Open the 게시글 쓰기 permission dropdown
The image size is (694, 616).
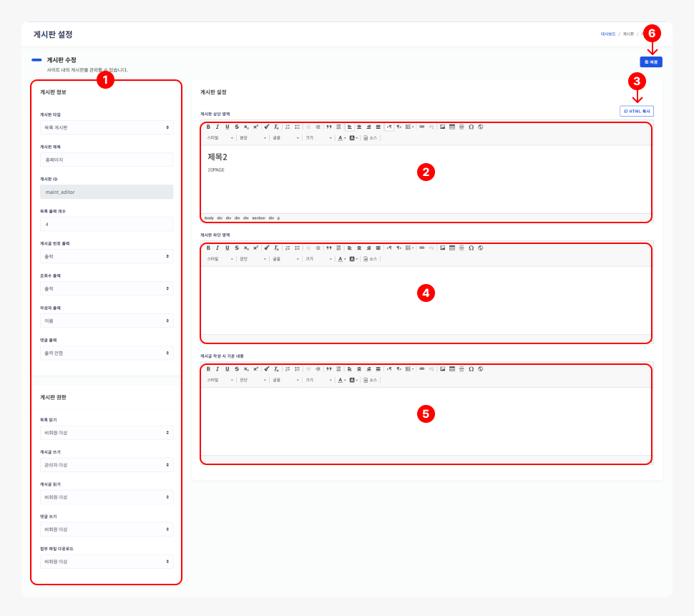(x=106, y=465)
